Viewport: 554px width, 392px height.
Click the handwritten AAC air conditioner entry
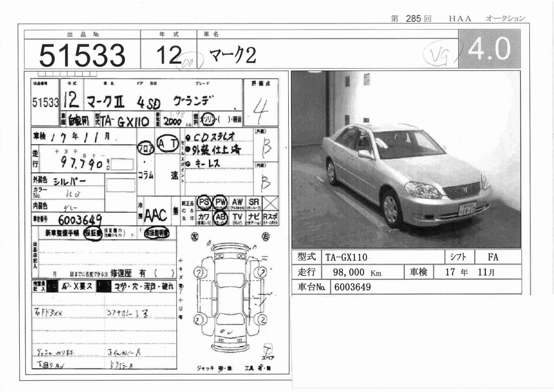coord(156,215)
